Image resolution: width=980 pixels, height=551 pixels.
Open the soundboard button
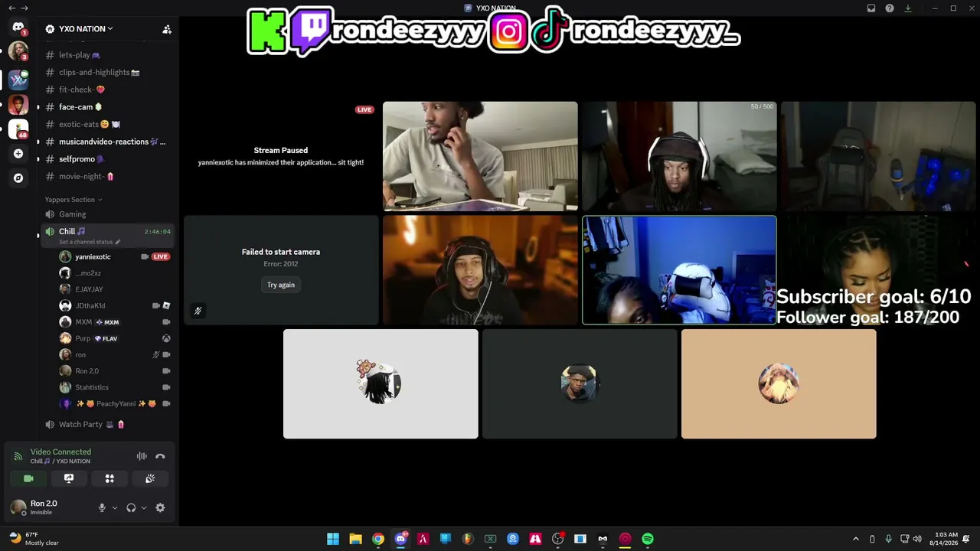click(150, 478)
